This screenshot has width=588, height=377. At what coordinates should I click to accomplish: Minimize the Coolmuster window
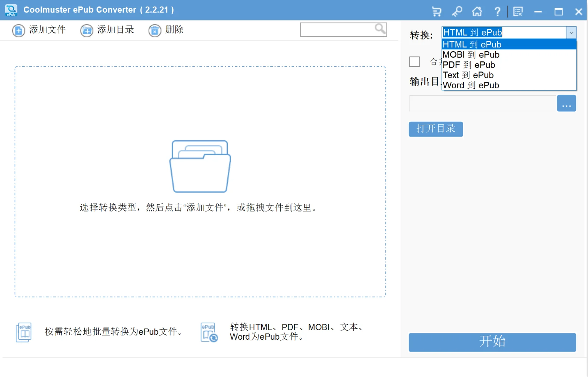tap(538, 12)
